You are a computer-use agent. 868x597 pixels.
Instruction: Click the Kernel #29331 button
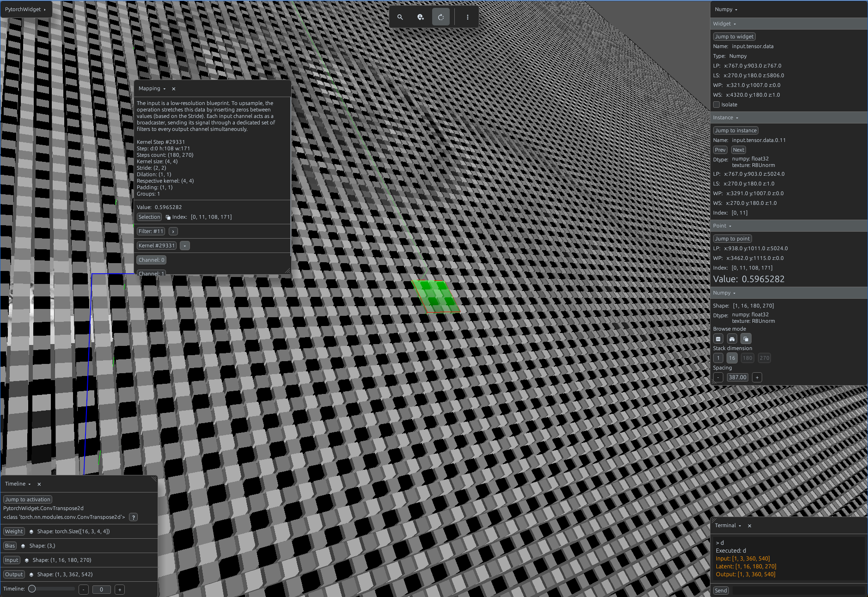tap(157, 246)
